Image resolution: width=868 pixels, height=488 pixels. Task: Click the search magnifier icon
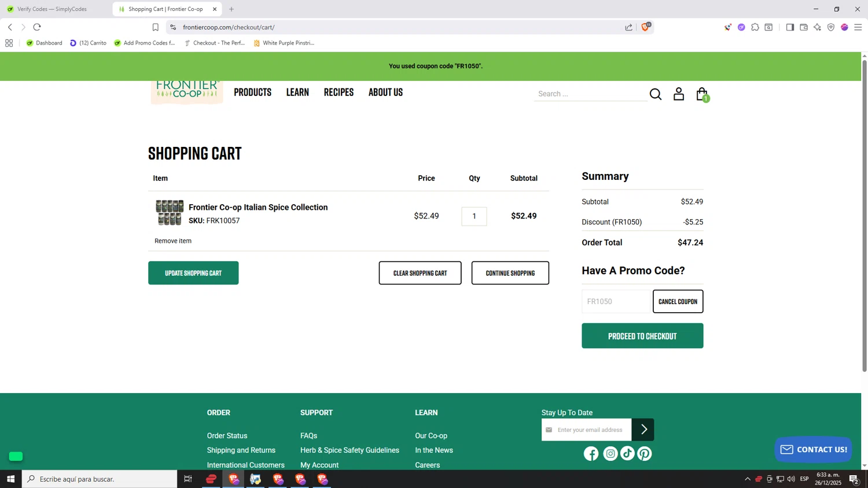point(655,94)
